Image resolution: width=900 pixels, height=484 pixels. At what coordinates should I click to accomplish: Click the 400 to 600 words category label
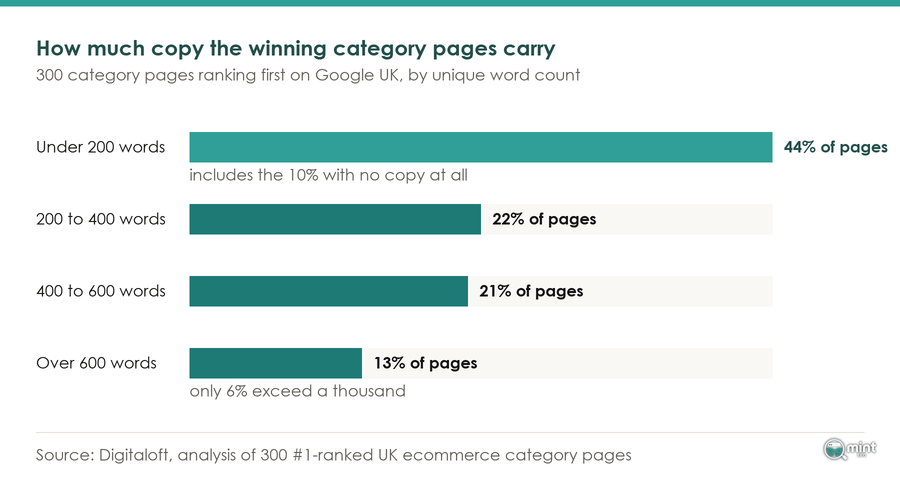[100, 291]
